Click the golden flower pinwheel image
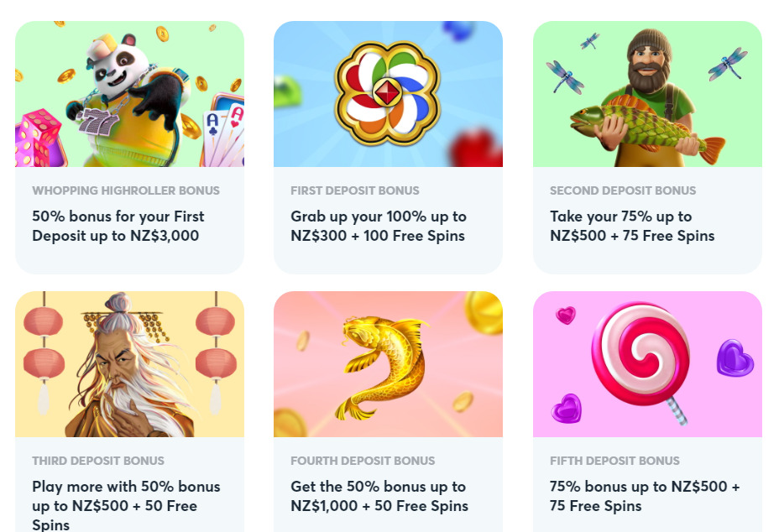The height and width of the screenshot is (532, 779). point(388,94)
